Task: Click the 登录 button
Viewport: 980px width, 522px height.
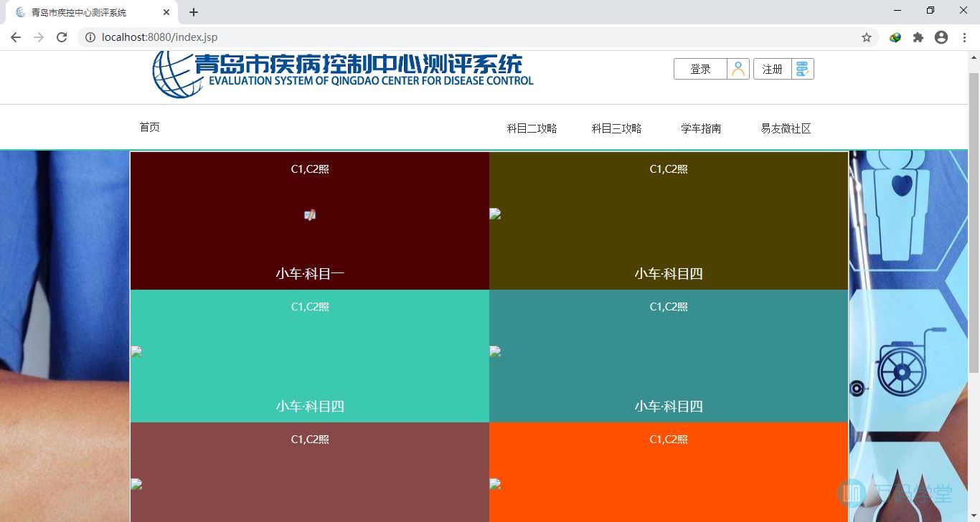Action: click(700, 69)
